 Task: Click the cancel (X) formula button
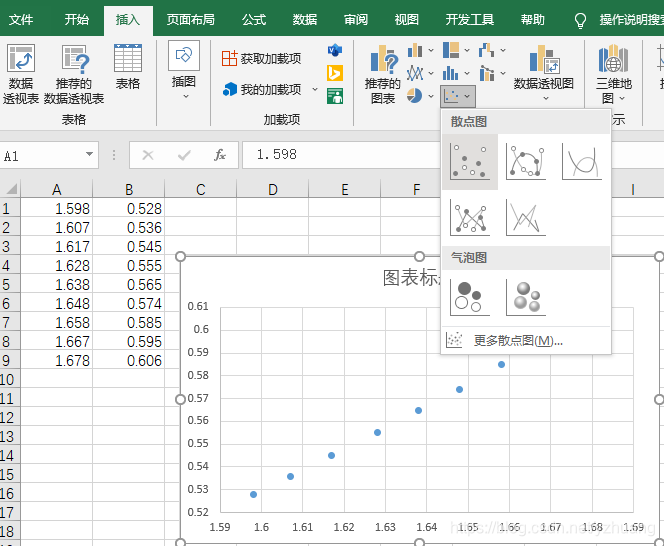pyautogui.click(x=148, y=155)
